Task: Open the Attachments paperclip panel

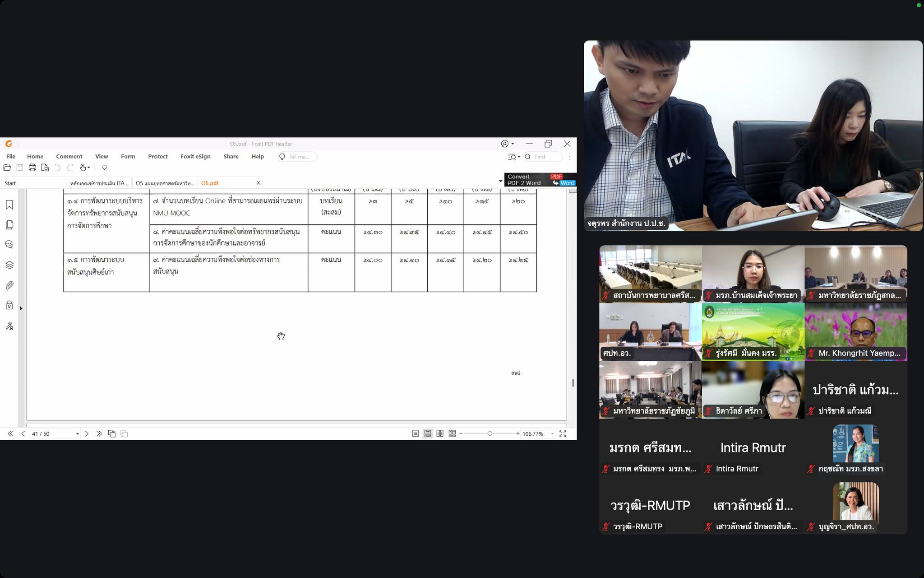Action: click(9, 285)
